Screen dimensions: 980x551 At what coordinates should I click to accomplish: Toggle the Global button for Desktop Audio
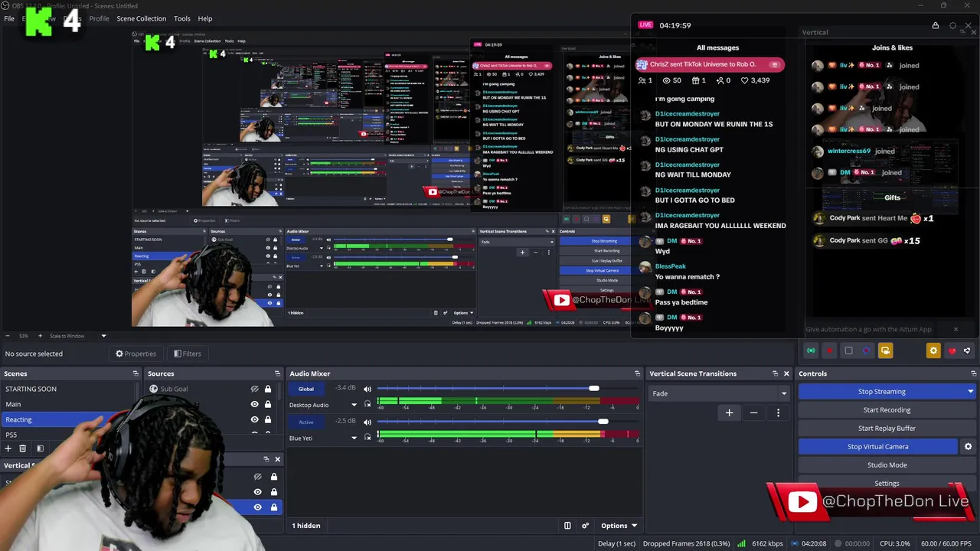305,389
